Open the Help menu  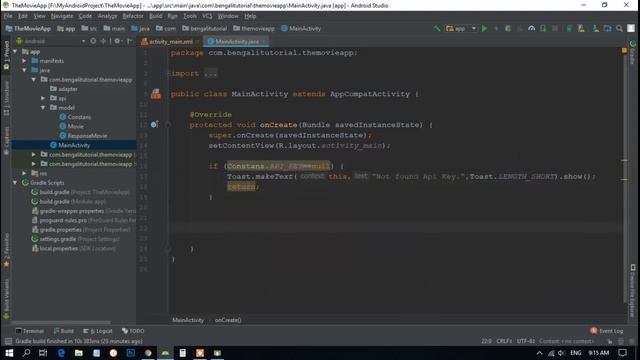point(250,16)
